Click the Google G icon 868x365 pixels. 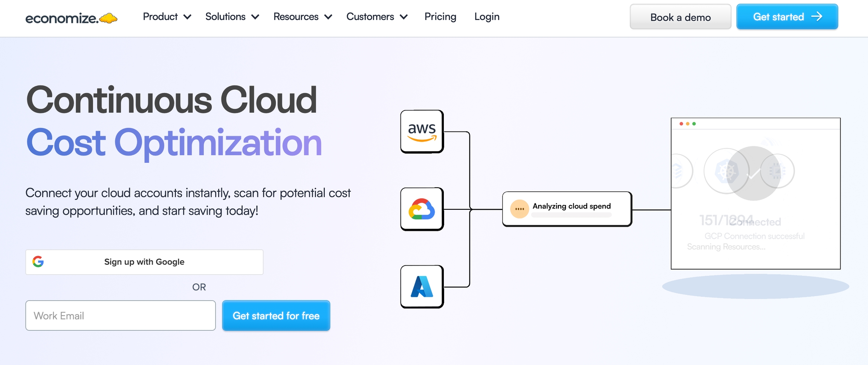pyautogui.click(x=38, y=261)
